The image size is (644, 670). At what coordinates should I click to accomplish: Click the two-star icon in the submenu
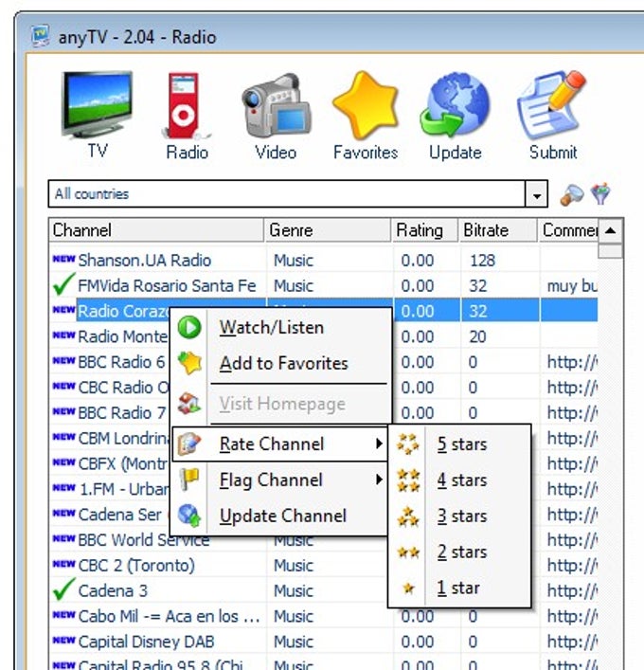(x=408, y=552)
